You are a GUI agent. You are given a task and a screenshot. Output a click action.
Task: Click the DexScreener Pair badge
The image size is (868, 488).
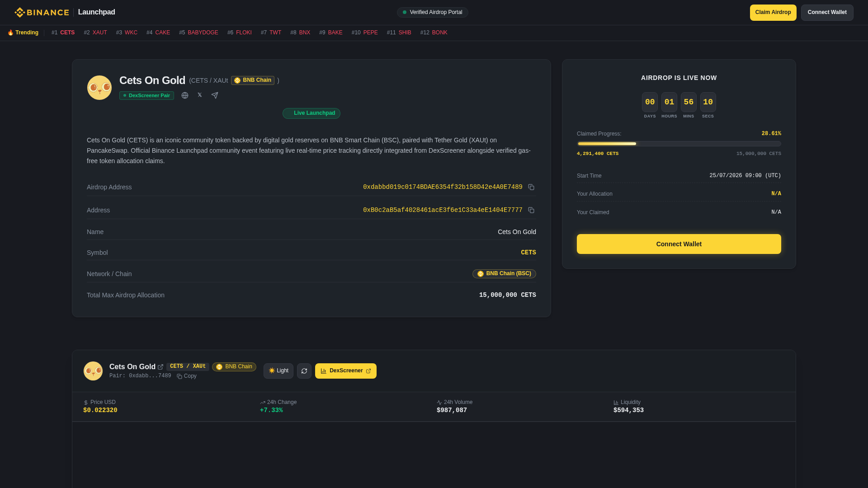click(146, 96)
